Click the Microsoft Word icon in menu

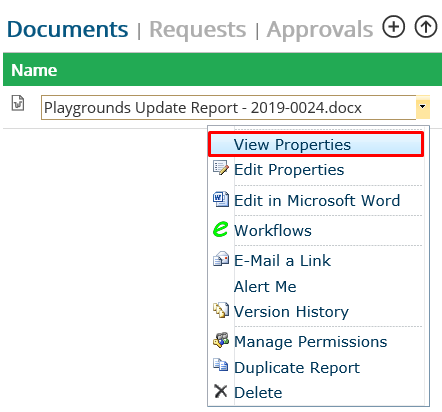click(221, 199)
